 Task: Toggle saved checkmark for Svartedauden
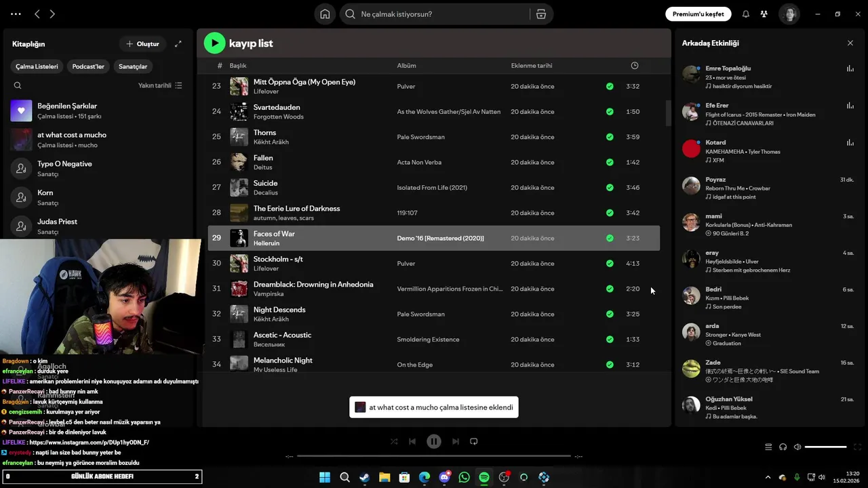point(610,112)
